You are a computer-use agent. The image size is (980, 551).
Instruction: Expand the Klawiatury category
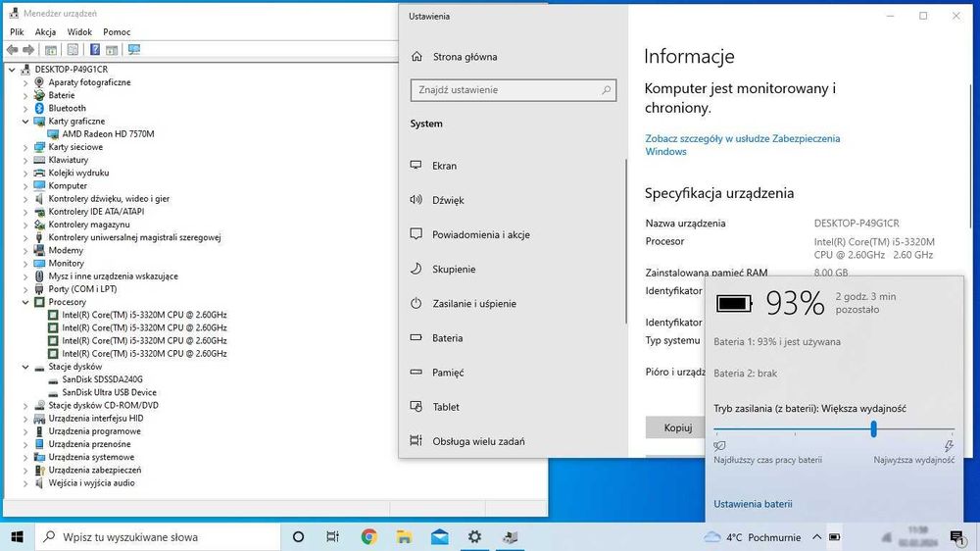(x=25, y=160)
